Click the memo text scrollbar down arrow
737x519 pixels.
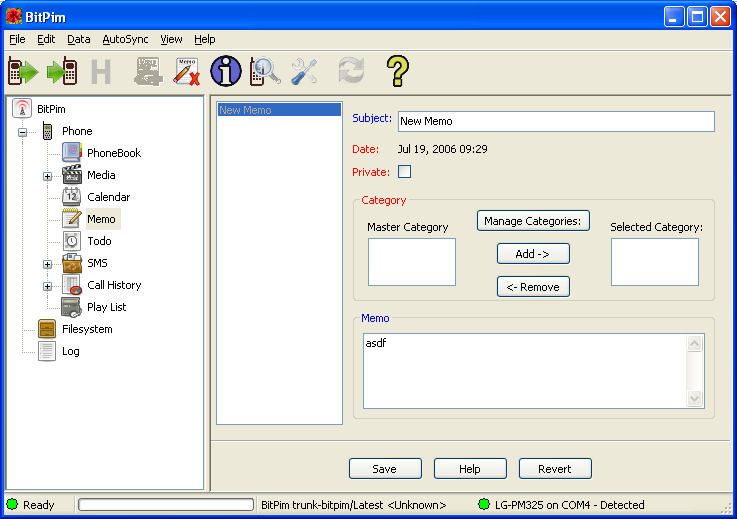[x=696, y=399]
